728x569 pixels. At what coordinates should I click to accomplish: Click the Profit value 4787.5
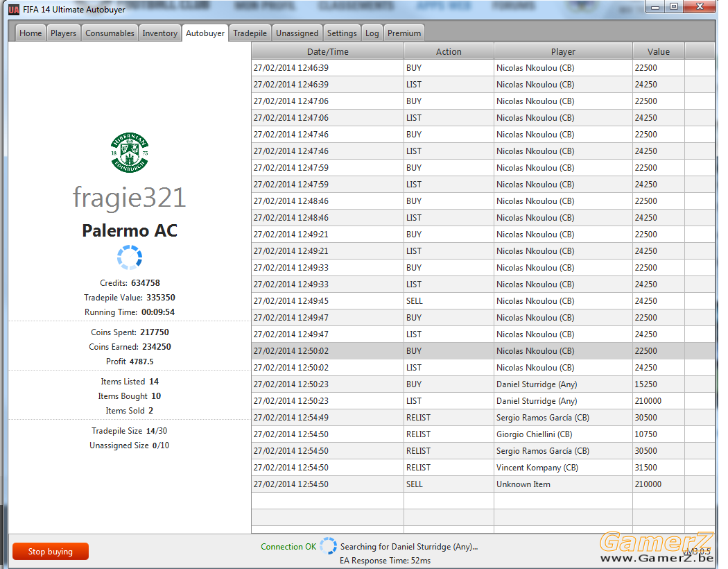click(x=141, y=362)
